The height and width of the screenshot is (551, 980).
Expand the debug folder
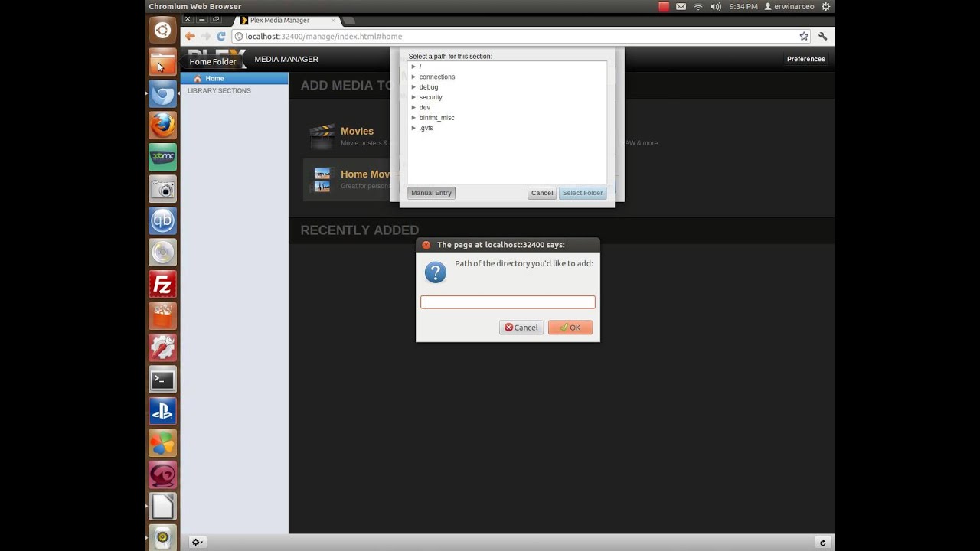click(413, 87)
